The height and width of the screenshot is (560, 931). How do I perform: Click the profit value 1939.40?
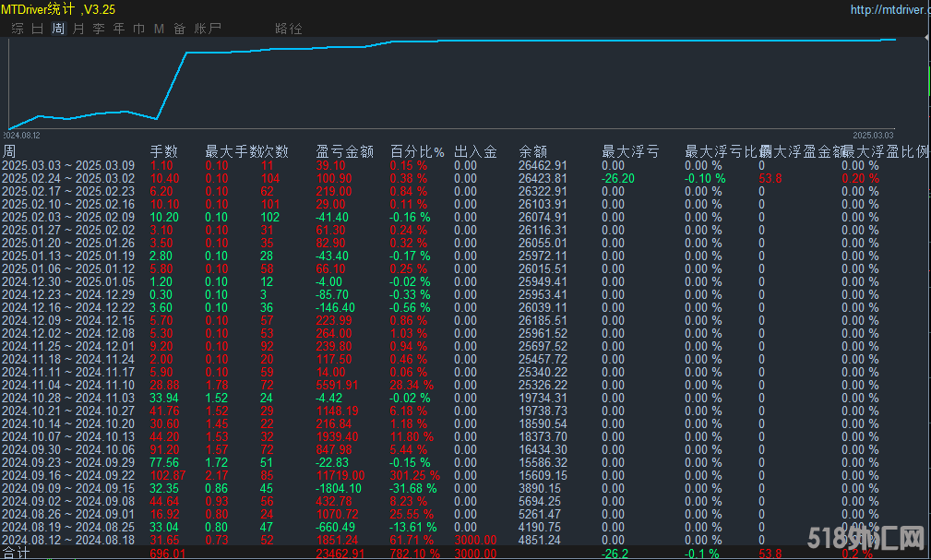(x=338, y=437)
